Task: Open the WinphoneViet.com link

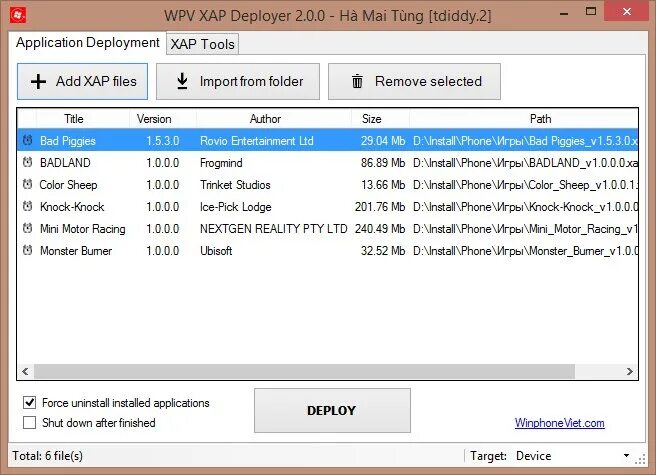Action: 559,423
